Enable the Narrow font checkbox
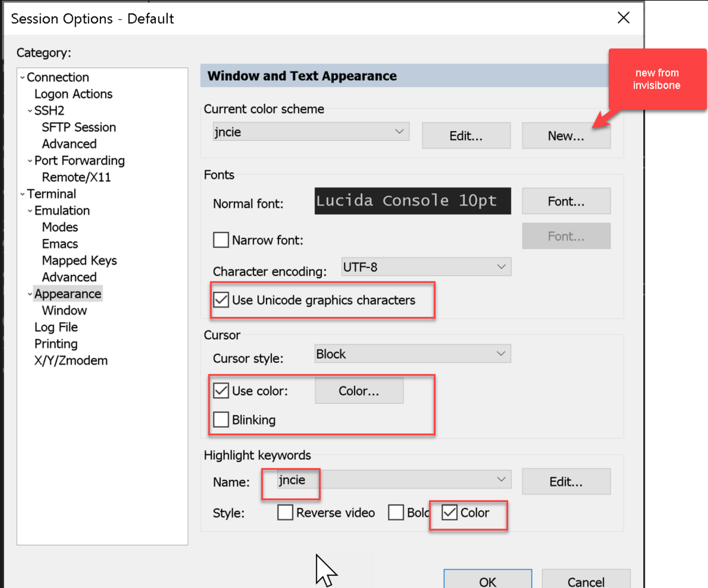 221,240
